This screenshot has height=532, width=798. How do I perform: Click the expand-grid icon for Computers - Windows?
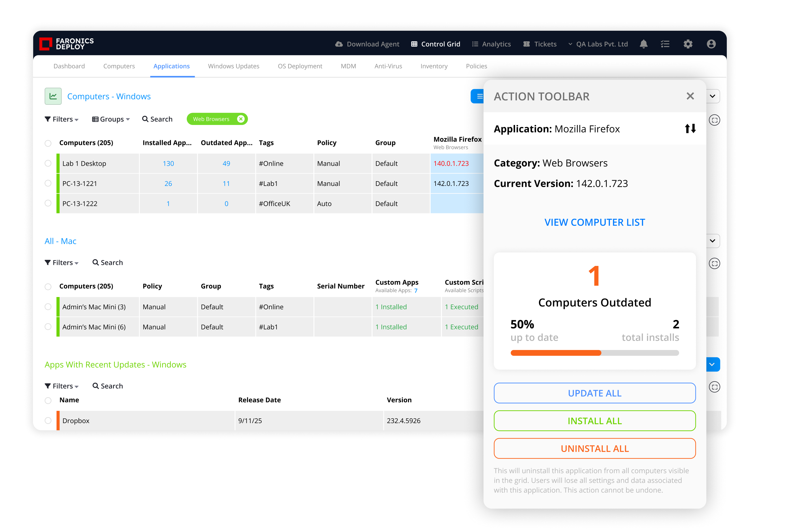[714, 120]
